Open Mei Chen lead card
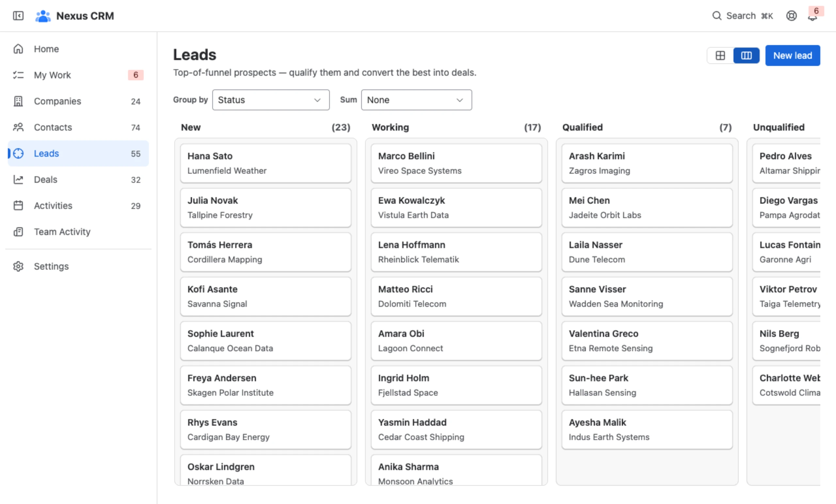Viewport: 836px width, 504px height. pos(647,208)
